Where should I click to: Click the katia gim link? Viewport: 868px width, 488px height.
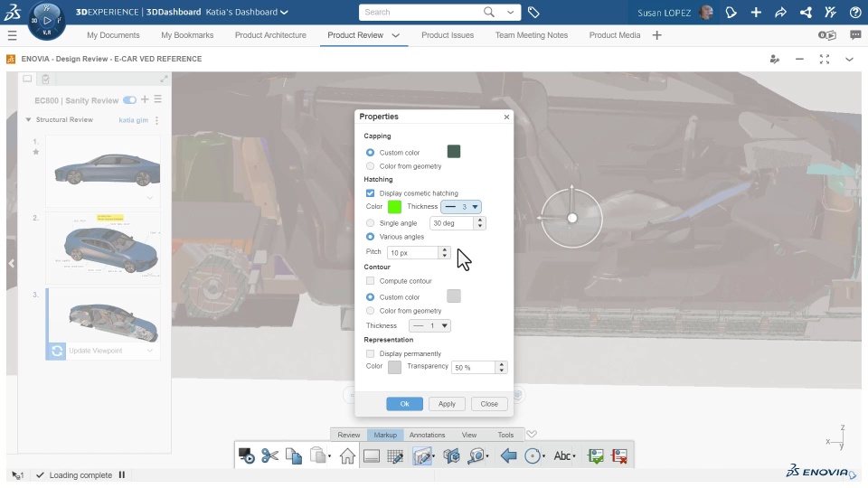134,120
